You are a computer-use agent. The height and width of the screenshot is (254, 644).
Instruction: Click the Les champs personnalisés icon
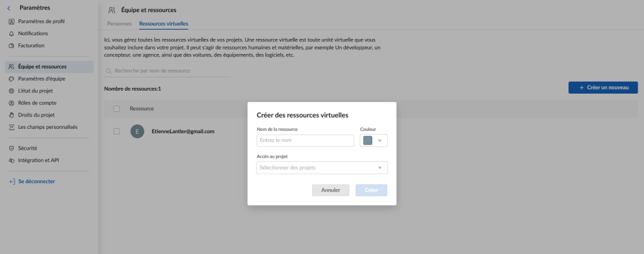11,127
